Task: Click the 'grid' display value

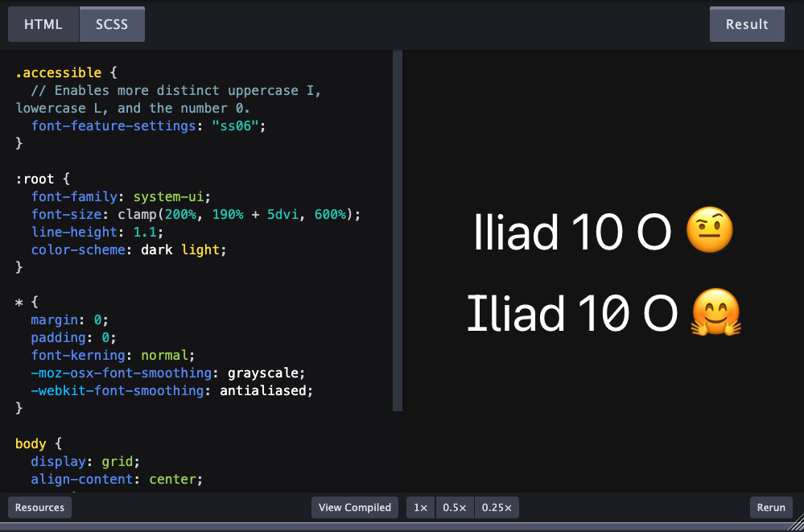Action: tap(117, 462)
